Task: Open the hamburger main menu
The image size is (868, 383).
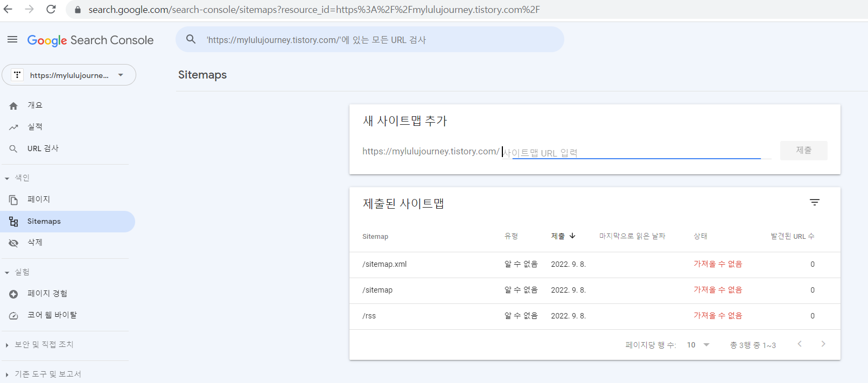Action: (x=12, y=39)
